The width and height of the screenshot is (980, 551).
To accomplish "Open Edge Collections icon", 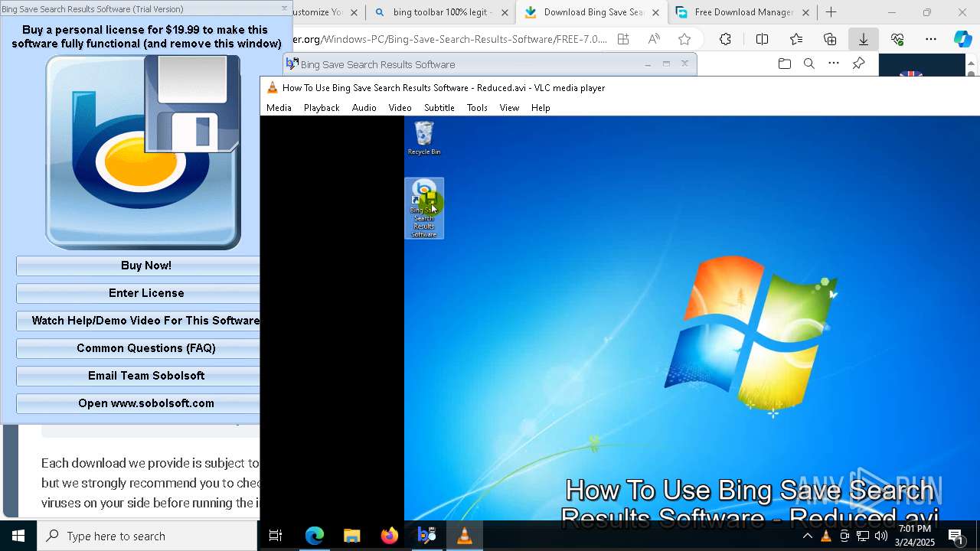I will 830,39.
